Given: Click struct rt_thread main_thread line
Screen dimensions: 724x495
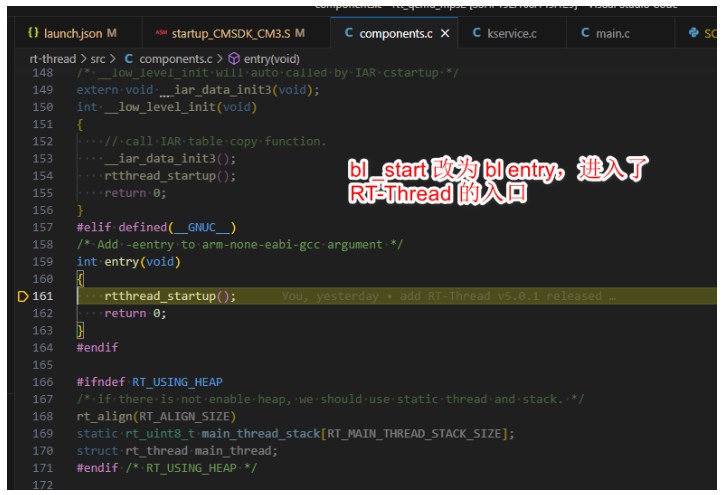Looking at the screenshot, I should 177,451.
